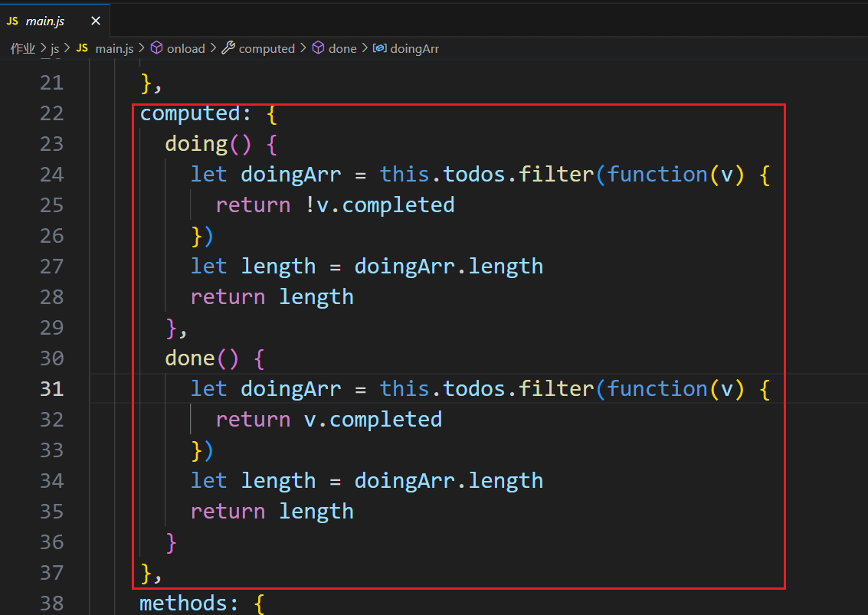Viewport: 868px width, 615px height.
Task: Click the JS icon in the breadcrumb bar
Action: coord(83,48)
